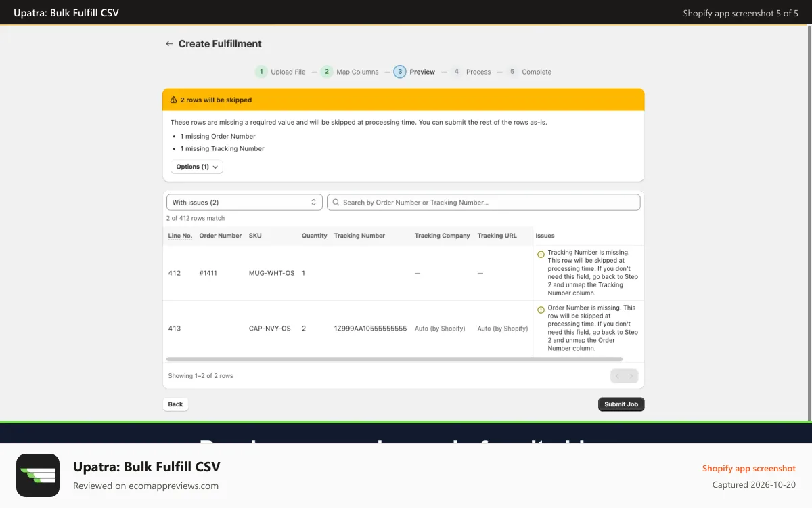Click the '2 rows will be skipped' banner title

point(216,100)
